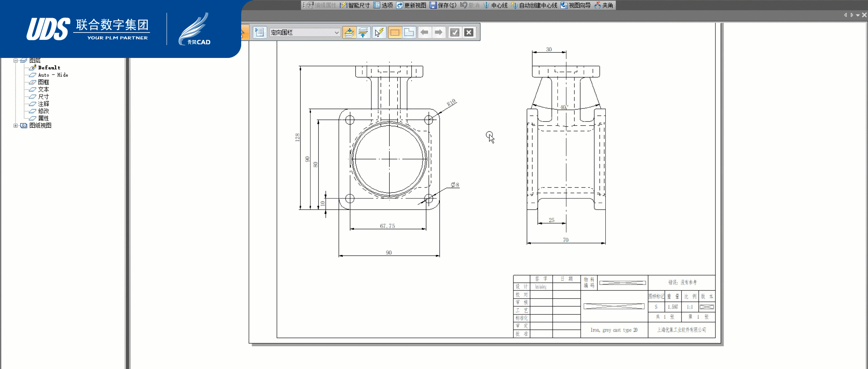Select the polygon fence icon
868x369 pixels.
[x=409, y=32]
